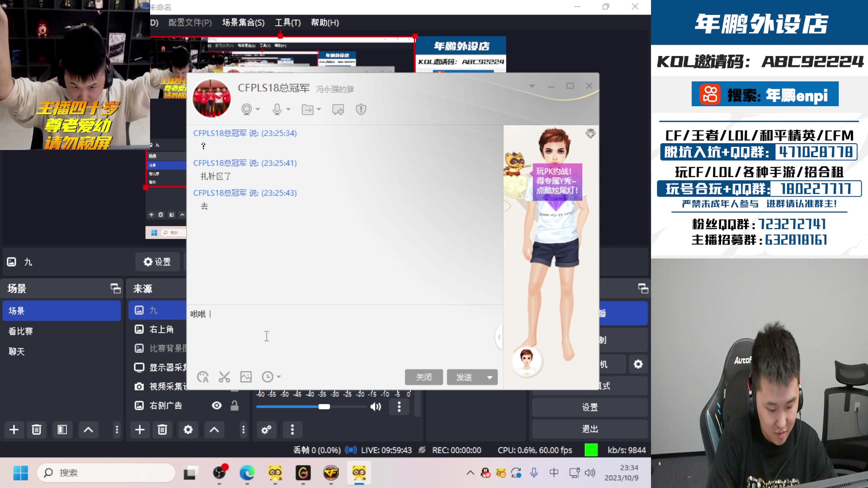This screenshot has width=868, height=488.
Task: Click the audio mixer volume slider
Action: (311, 407)
